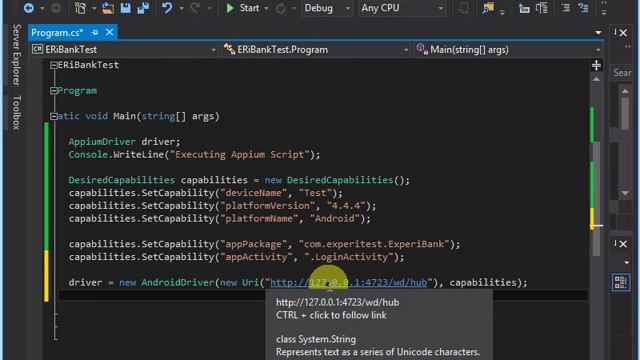Click the categorized view icon in Properties panel
The image size is (640, 360).
[x=621, y=282]
